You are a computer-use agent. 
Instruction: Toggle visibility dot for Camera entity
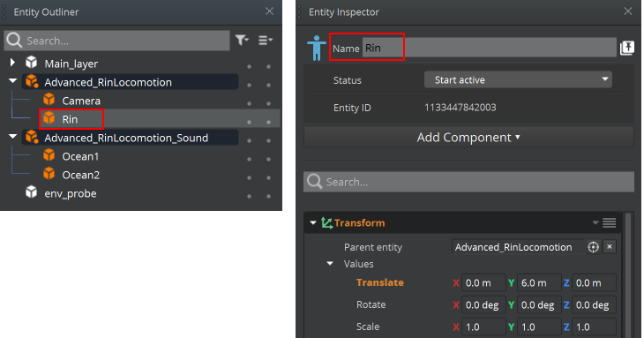coord(250,103)
